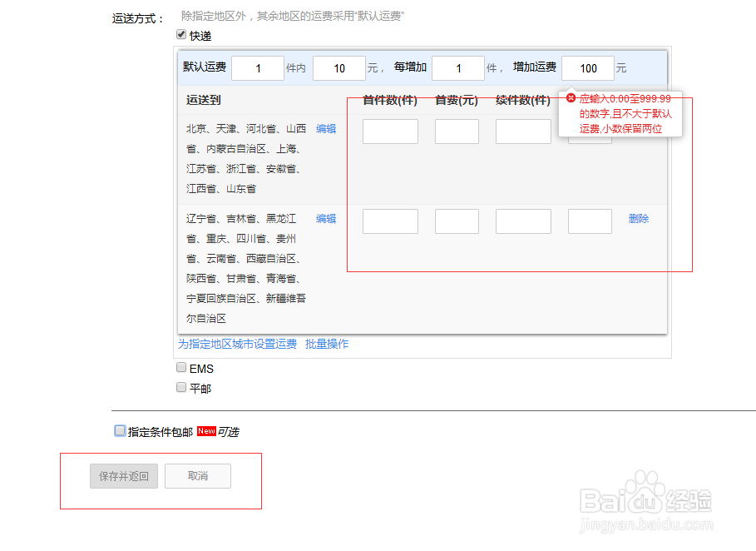Click the fee field showing 10 元
Screen dimensions: 756x551
(x=338, y=67)
